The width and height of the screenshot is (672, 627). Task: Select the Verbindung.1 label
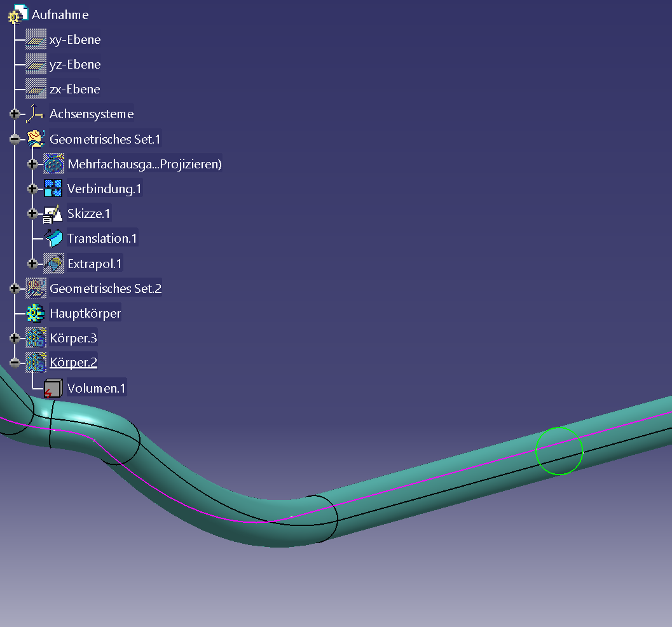(x=104, y=189)
